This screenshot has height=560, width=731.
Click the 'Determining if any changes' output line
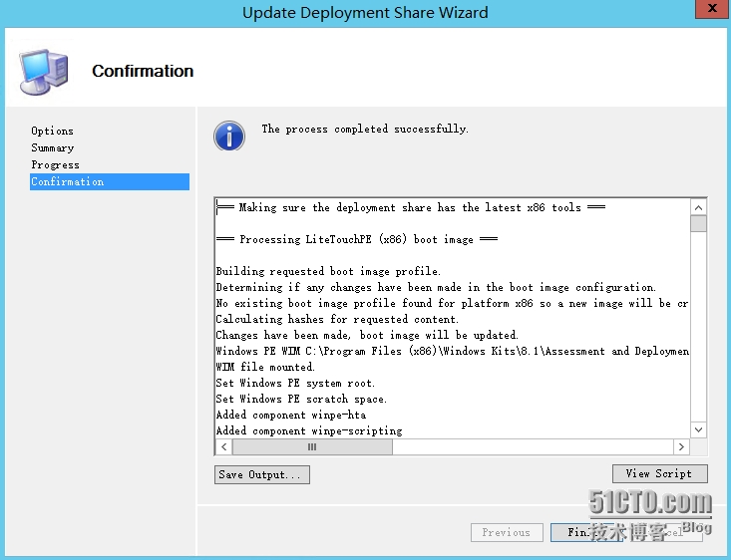coord(436,287)
